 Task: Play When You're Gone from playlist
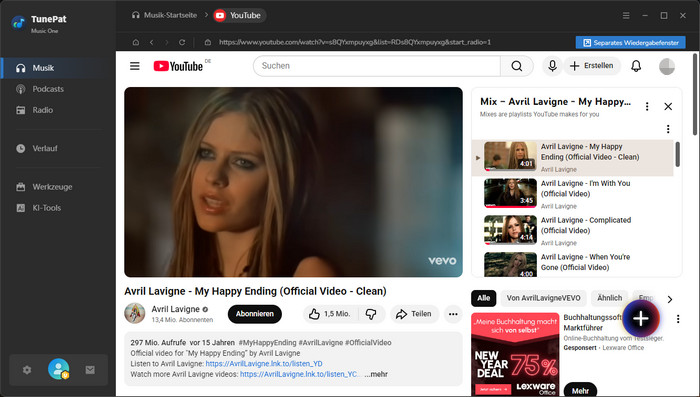pyautogui.click(x=572, y=264)
